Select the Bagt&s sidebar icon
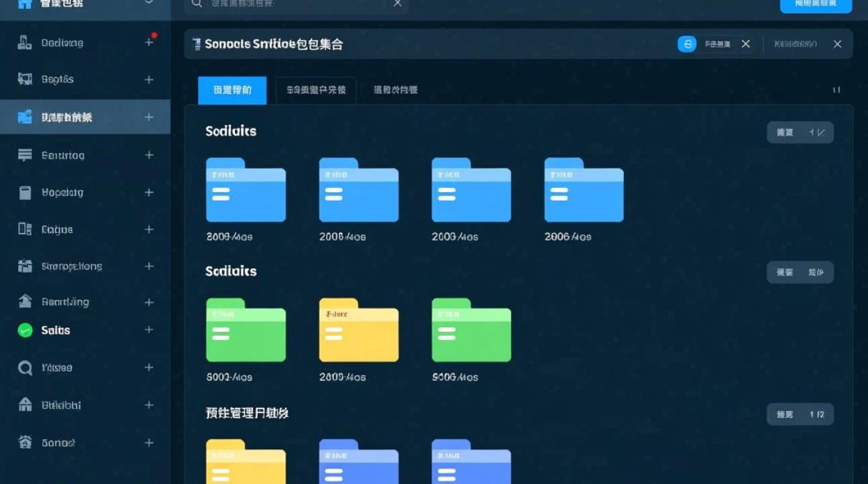 coord(25,79)
